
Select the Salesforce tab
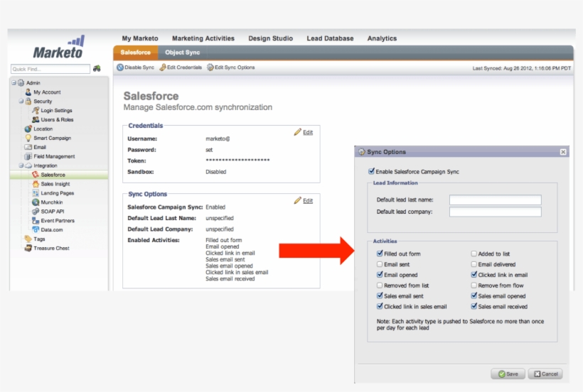pos(135,53)
